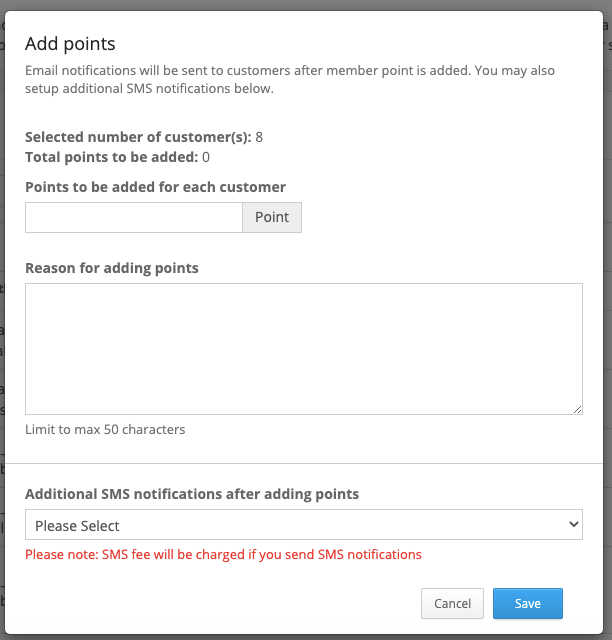Focus the reason for adding points textarea
Image resolution: width=612 pixels, height=640 pixels.
point(304,349)
